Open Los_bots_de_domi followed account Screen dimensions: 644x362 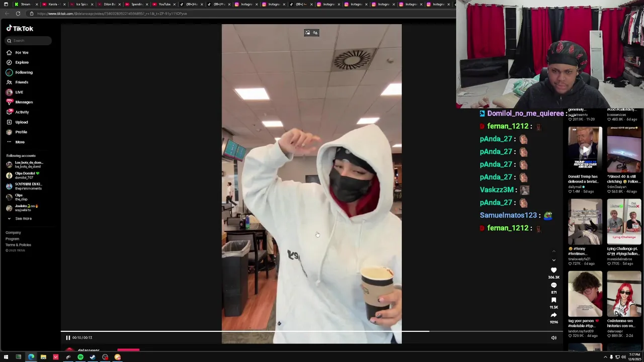25,164
